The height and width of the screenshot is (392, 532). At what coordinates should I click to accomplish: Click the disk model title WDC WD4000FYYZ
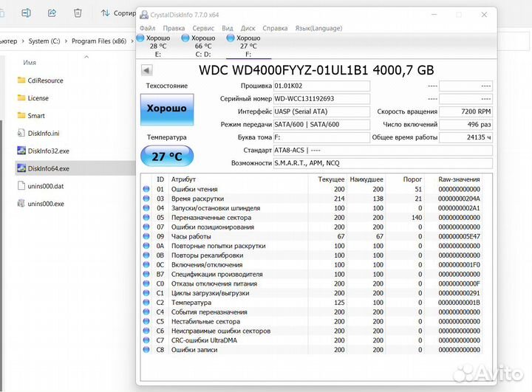pyautogui.click(x=316, y=70)
